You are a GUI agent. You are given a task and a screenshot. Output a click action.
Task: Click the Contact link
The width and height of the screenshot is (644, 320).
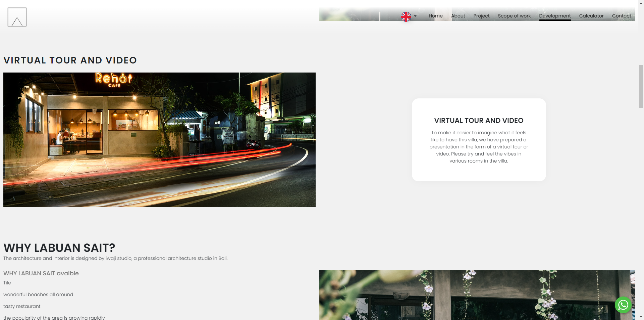coord(621,16)
